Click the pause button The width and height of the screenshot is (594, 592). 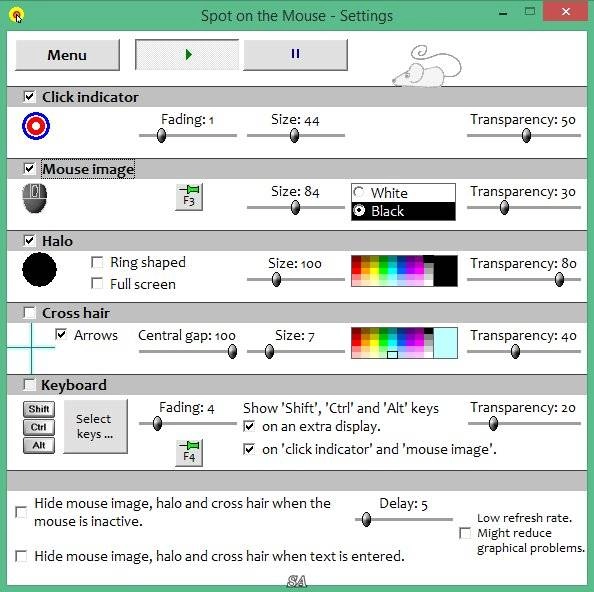(x=295, y=55)
